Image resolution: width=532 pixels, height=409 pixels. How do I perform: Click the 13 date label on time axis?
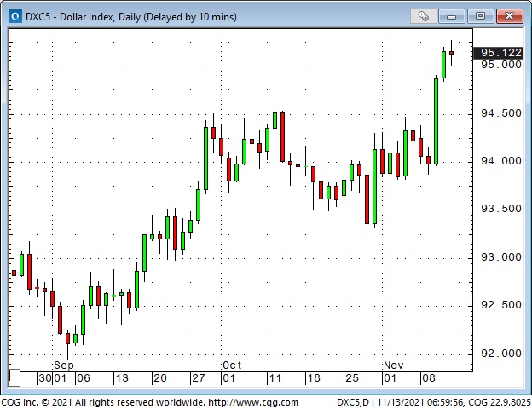click(122, 378)
